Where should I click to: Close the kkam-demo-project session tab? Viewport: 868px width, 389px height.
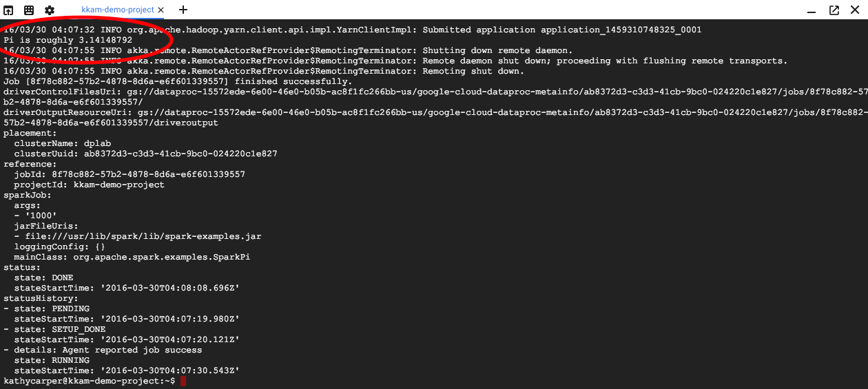point(161,10)
